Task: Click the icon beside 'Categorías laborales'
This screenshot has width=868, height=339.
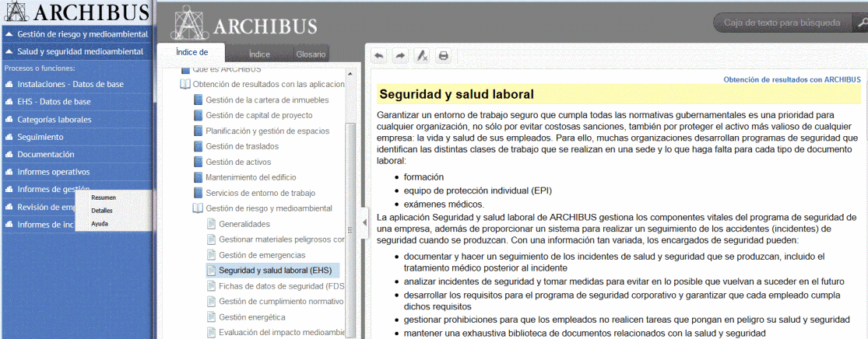Action: (9, 120)
